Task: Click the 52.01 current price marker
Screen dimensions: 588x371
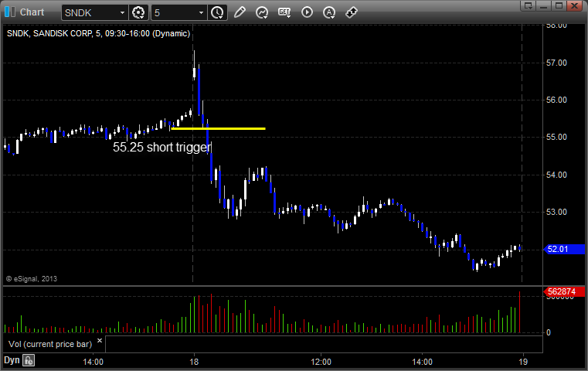Action: [564, 249]
